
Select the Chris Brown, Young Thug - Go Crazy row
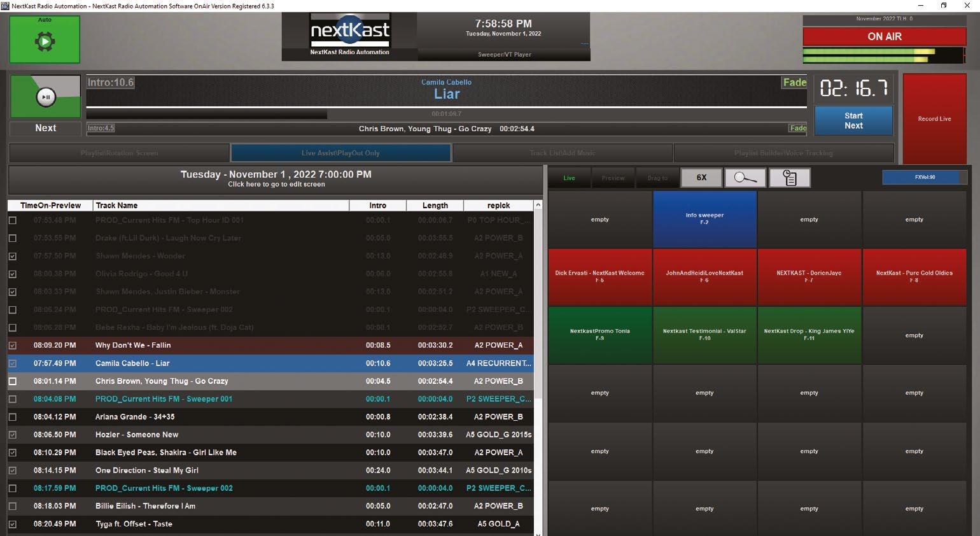[270, 381]
